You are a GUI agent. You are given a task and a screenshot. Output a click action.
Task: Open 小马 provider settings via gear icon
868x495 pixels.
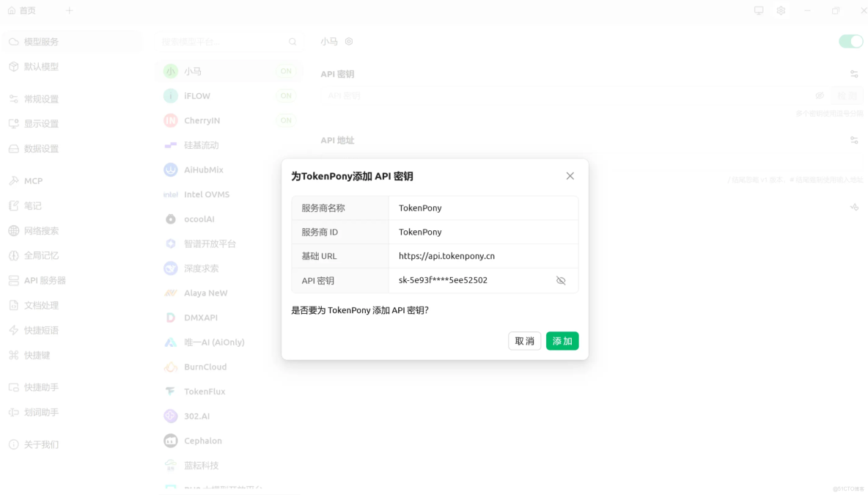(x=348, y=41)
